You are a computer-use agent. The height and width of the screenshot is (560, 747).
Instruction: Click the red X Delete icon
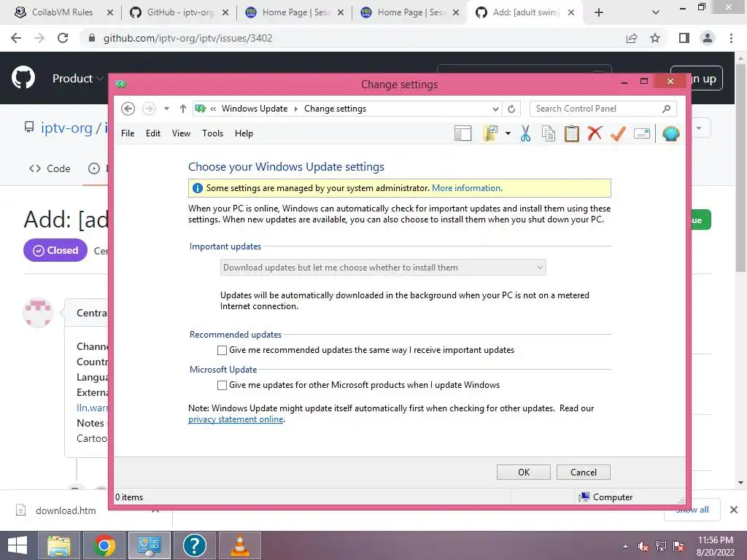tap(595, 133)
